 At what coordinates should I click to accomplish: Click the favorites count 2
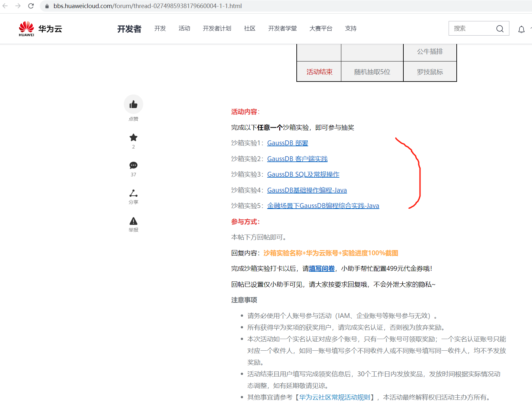point(133,147)
